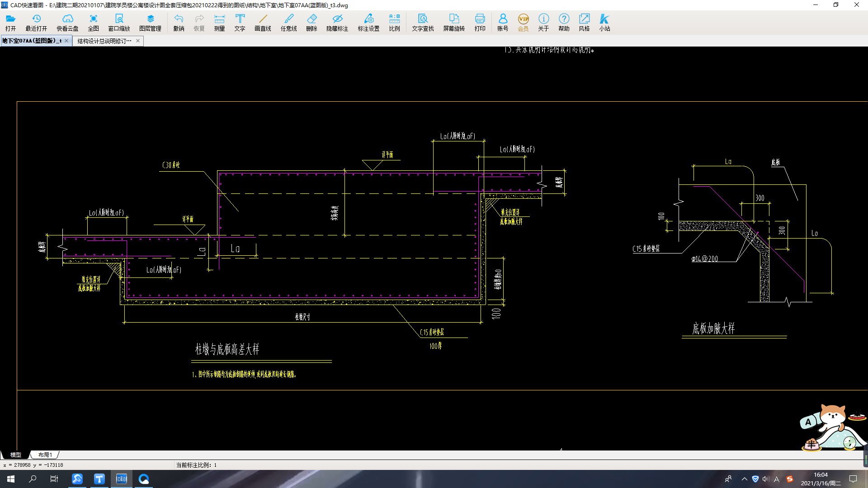Click 恢复 redo icon
Viewport: 868px width, 488px height.
(x=199, y=23)
